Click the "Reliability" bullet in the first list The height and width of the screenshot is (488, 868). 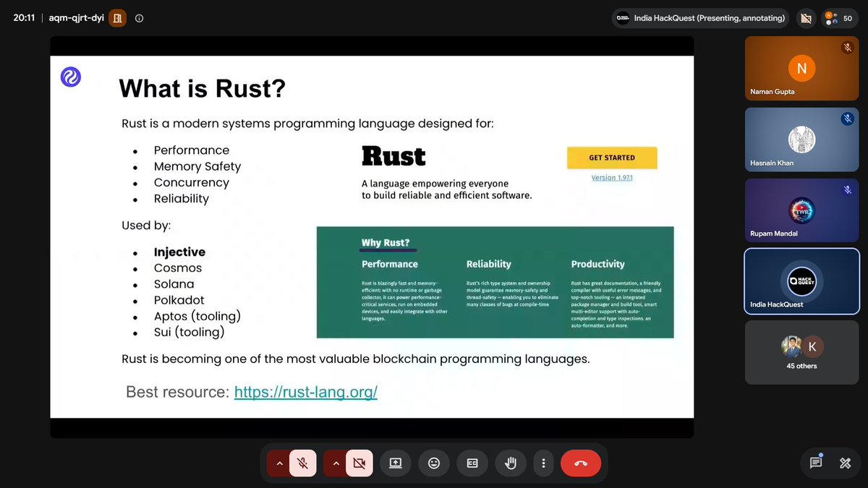tap(182, 199)
